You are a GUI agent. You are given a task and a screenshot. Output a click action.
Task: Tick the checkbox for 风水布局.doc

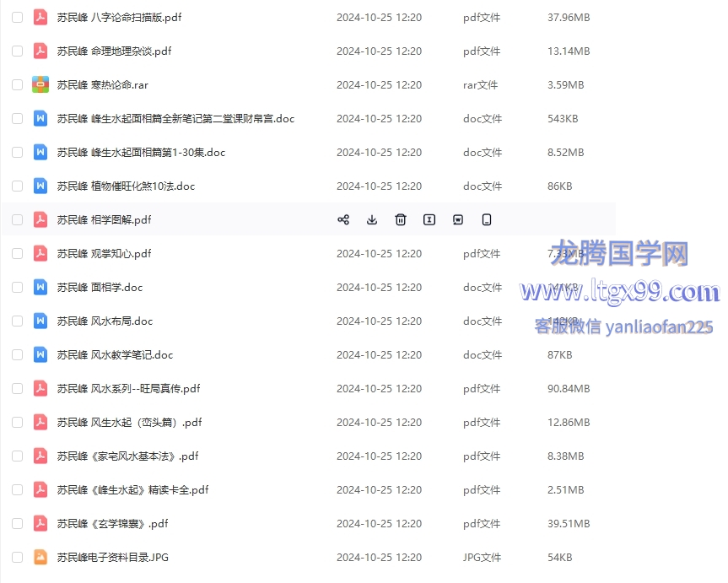point(17,321)
